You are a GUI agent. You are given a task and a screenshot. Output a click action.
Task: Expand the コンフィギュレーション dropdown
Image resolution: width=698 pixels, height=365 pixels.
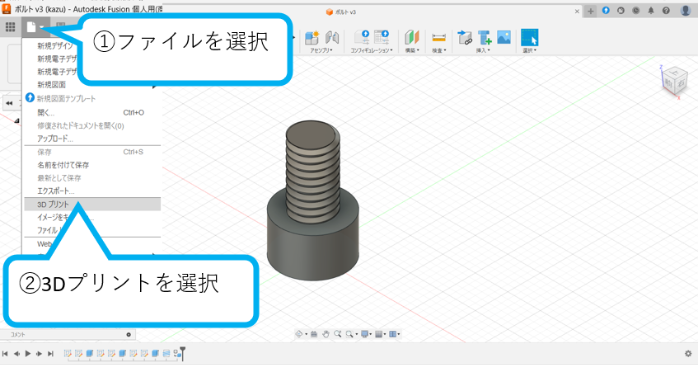coord(372,51)
